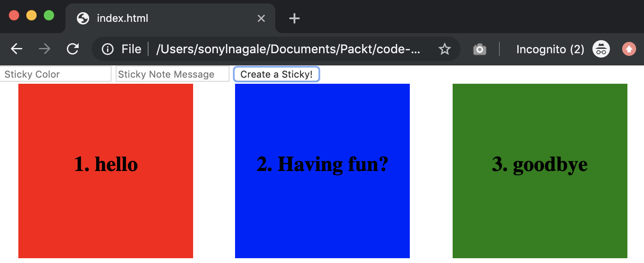The width and height of the screenshot is (644, 263).
Task: Open the Incognito profile icon
Action: [x=601, y=49]
